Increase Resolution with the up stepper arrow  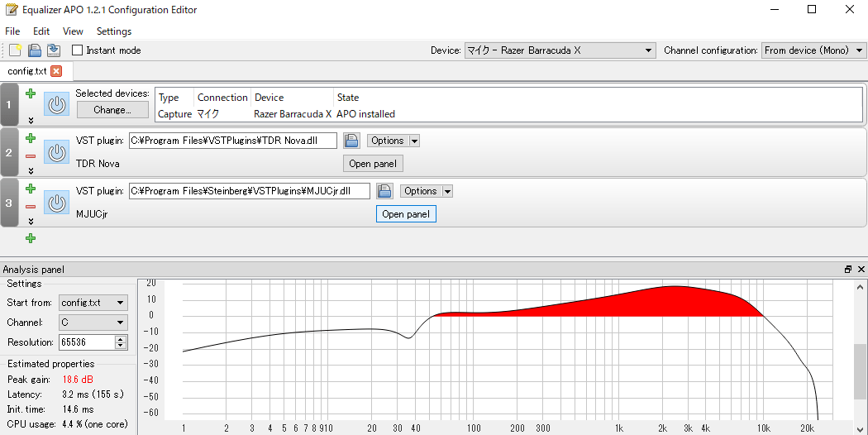[x=121, y=338]
